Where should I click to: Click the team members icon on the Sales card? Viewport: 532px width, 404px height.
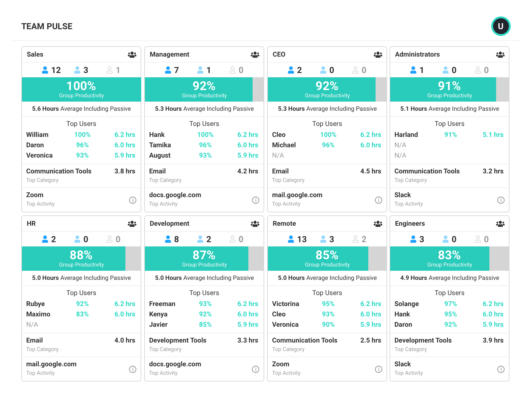click(132, 55)
